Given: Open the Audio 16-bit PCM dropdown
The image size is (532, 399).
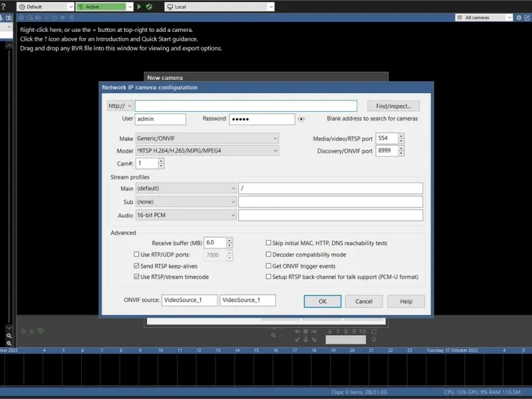Looking at the screenshot, I should point(186,215).
